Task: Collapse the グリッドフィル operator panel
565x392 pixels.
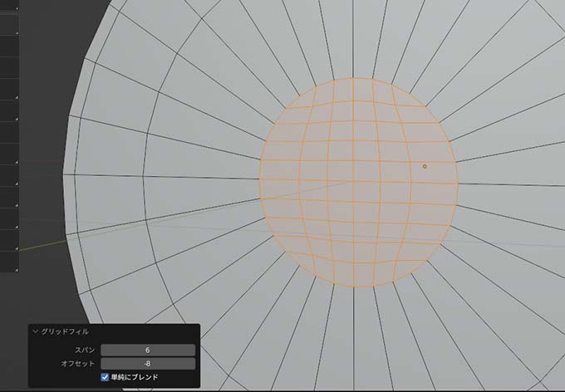Action: point(35,331)
